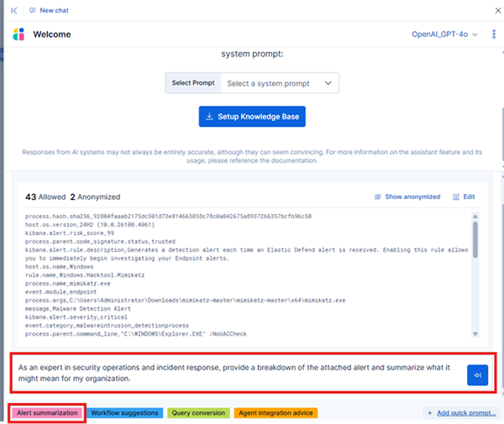Choose the Workflow suggestions quick prompt
The image size is (504, 424).
point(123,413)
